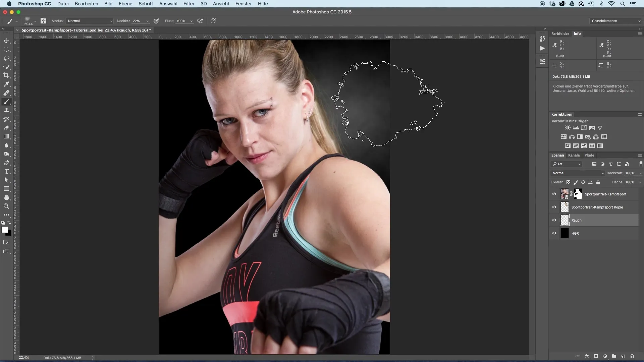Viewport: 644px width, 362px height.
Task: Switch to the Farbfelder tab
Action: click(560, 34)
